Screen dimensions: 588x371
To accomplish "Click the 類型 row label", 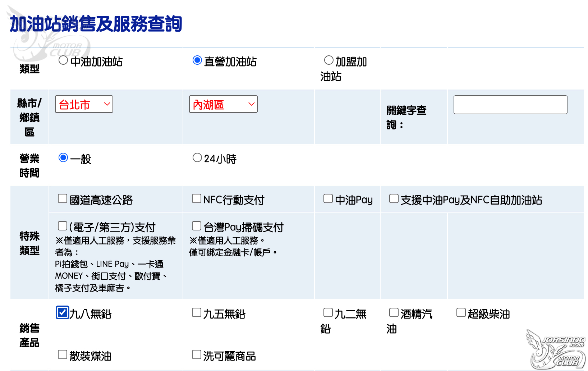I will (x=29, y=69).
